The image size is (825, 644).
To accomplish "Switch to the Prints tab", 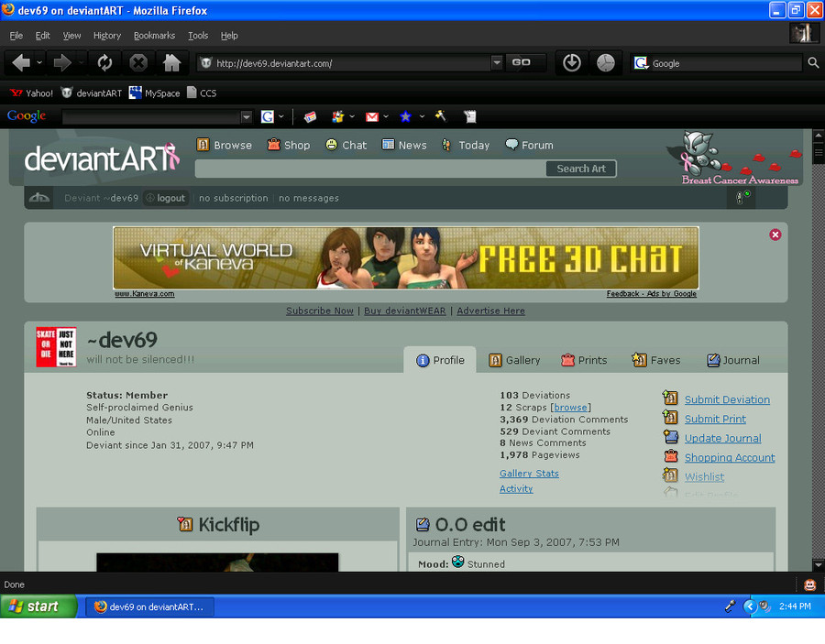I will [584, 360].
